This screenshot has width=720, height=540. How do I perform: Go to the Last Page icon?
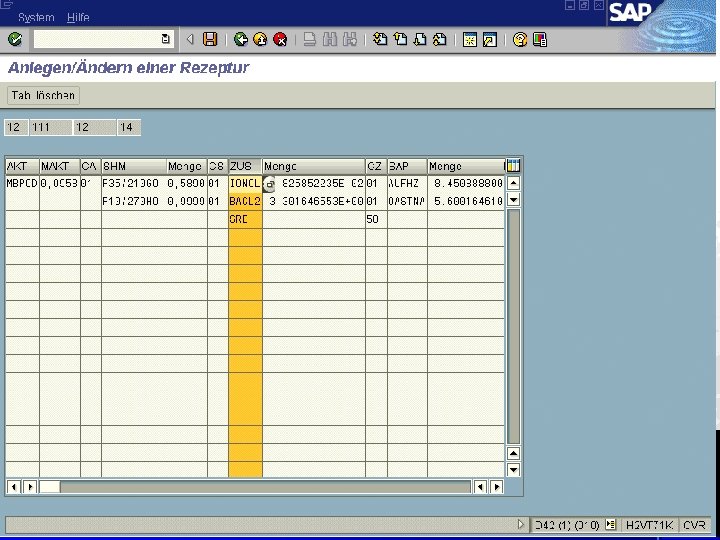(x=439, y=39)
